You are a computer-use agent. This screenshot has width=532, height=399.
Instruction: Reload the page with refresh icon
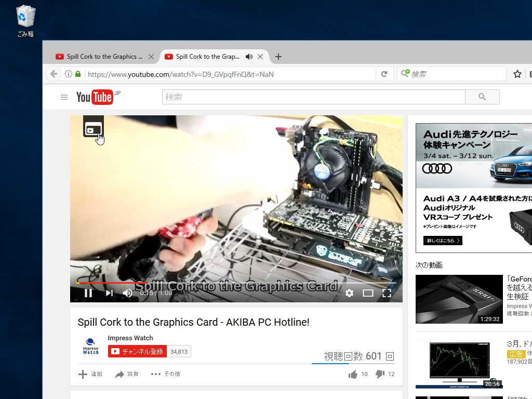coord(384,74)
